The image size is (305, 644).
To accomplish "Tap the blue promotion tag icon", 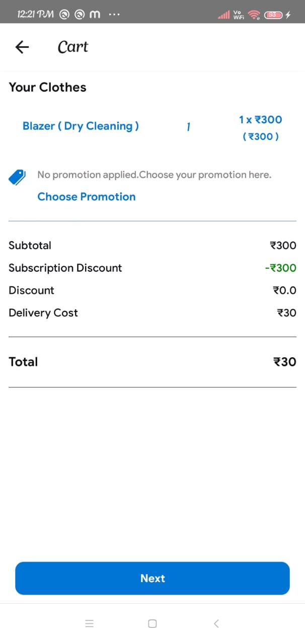I will 17,177.
